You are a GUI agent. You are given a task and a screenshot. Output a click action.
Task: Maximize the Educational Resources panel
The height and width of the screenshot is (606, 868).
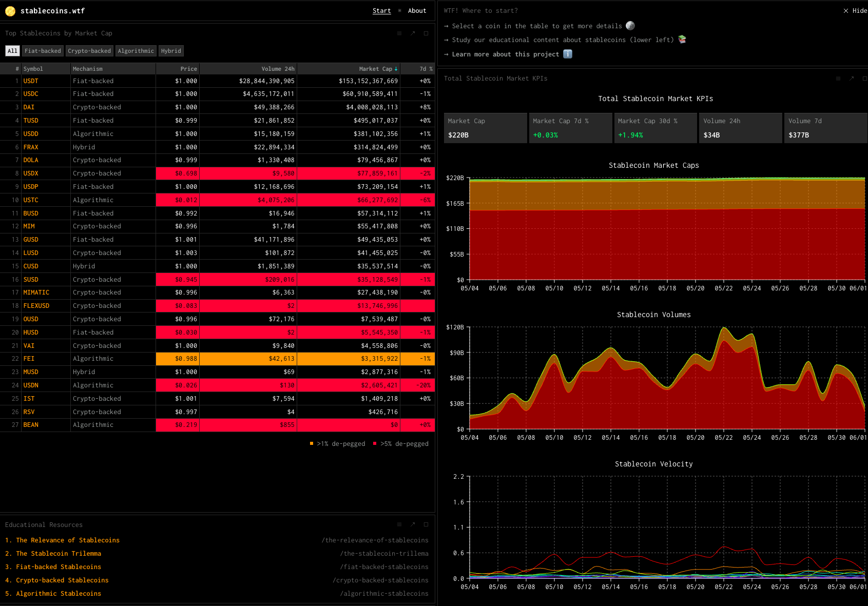point(426,524)
